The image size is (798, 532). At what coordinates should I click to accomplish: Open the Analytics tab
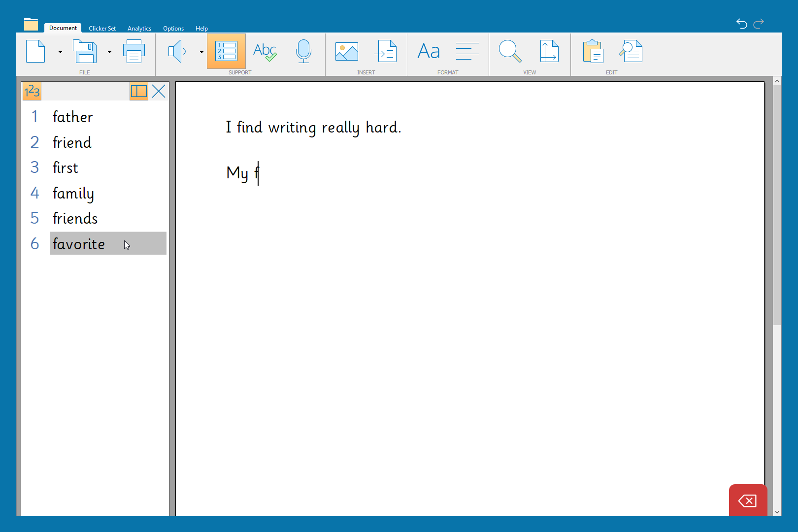(139, 29)
